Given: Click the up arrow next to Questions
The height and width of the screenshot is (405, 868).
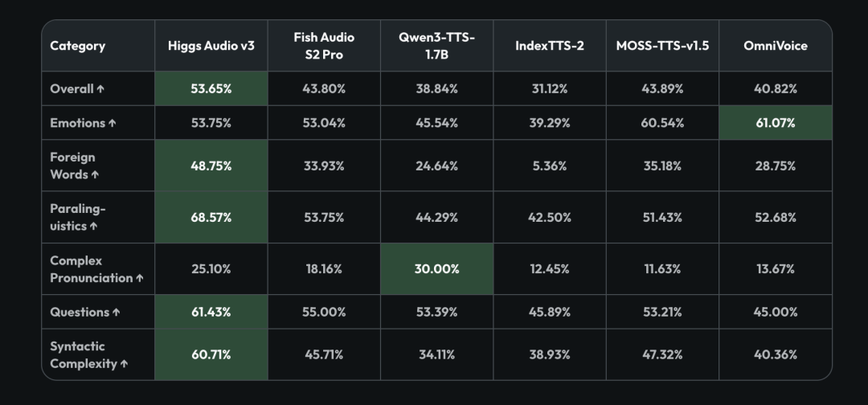Looking at the screenshot, I should [117, 312].
